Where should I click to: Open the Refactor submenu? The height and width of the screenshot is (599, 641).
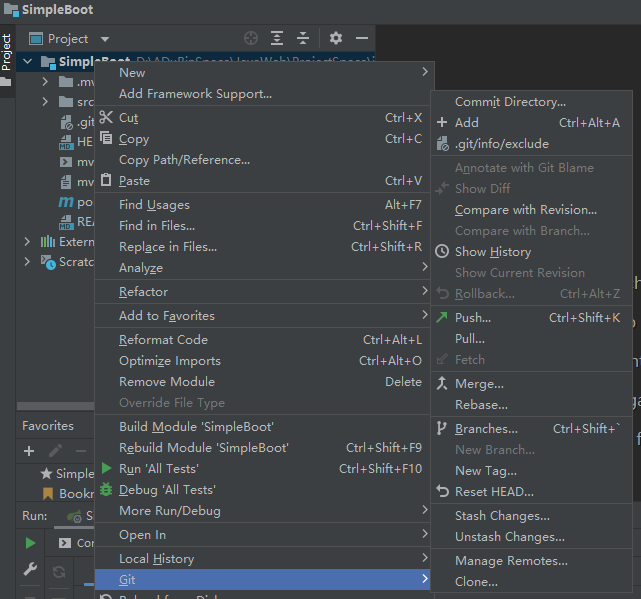(262, 292)
